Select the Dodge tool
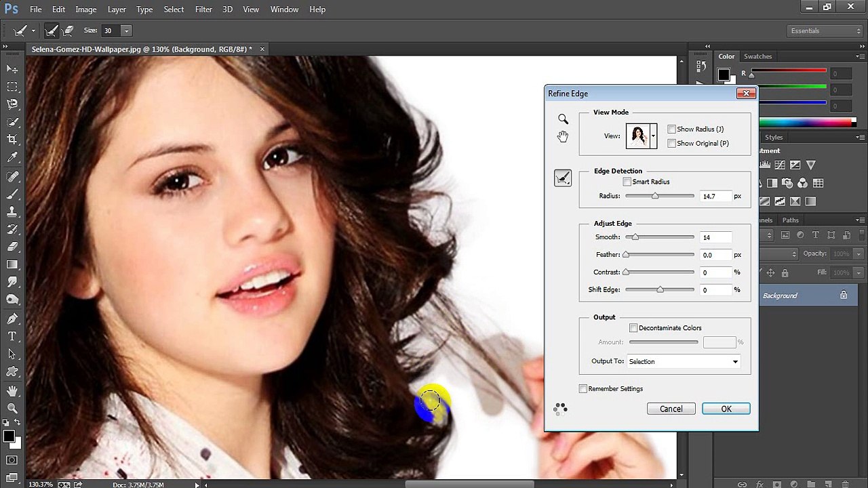The height and width of the screenshot is (488, 868). pos(12,300)
